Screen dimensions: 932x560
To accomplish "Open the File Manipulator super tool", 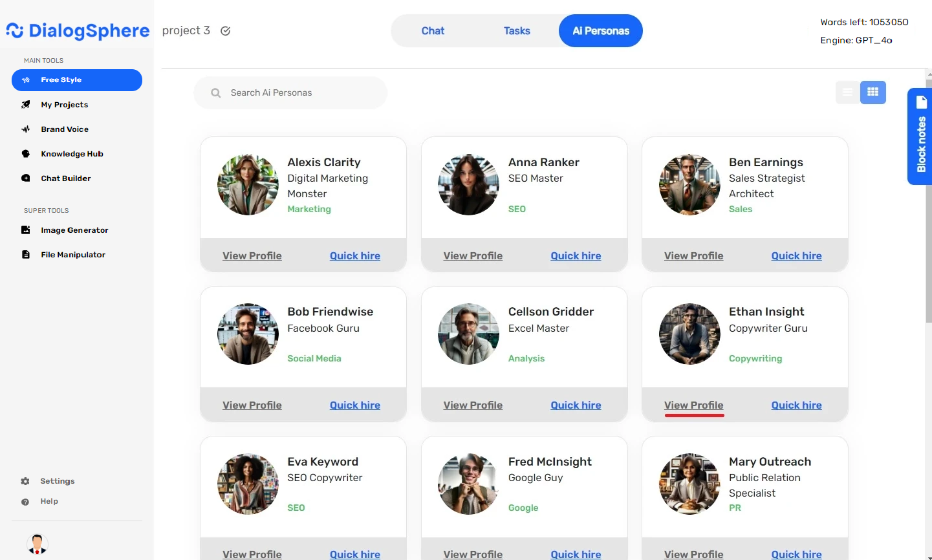I will pos(71,254).
